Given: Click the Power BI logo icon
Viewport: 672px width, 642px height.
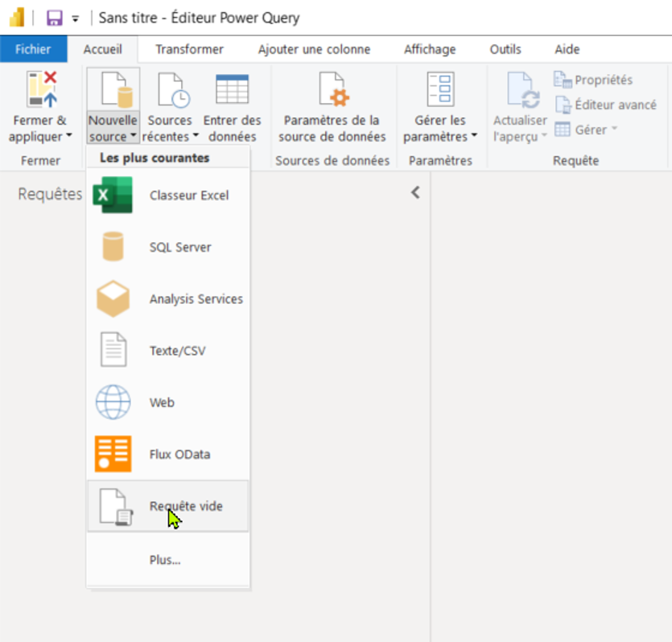Looking at the screenshot, I should [18, 18].
